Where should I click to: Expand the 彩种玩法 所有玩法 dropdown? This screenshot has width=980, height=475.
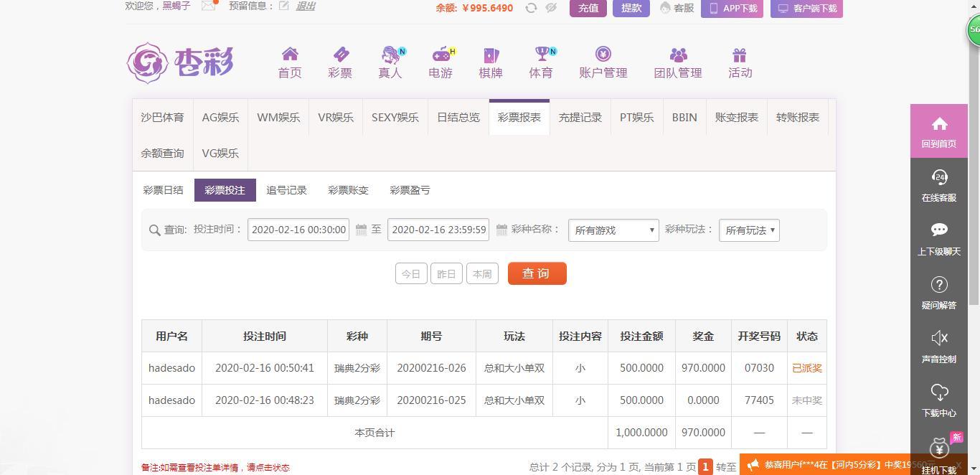(749, 230)
